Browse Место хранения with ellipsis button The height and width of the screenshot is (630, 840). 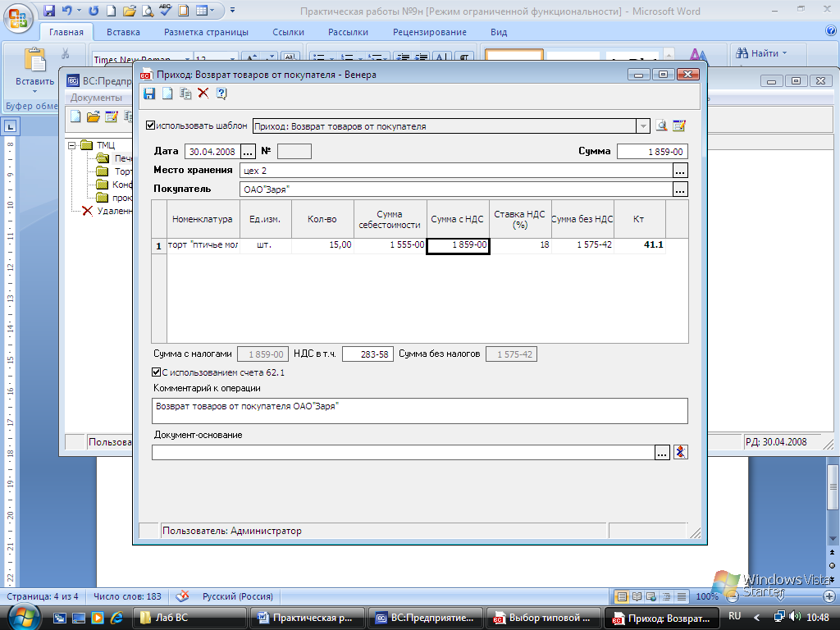click(x=680, y=171)
